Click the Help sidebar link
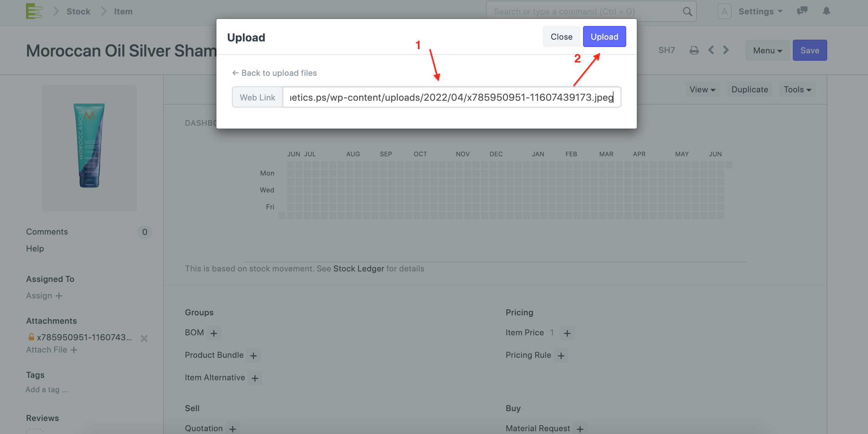The image size is (868, 434). [35, 249]
